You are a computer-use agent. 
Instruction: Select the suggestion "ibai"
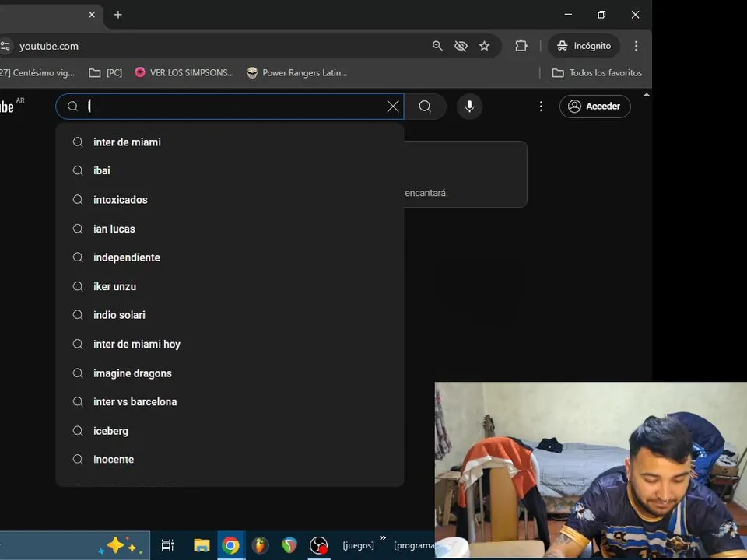click(230, 170)
